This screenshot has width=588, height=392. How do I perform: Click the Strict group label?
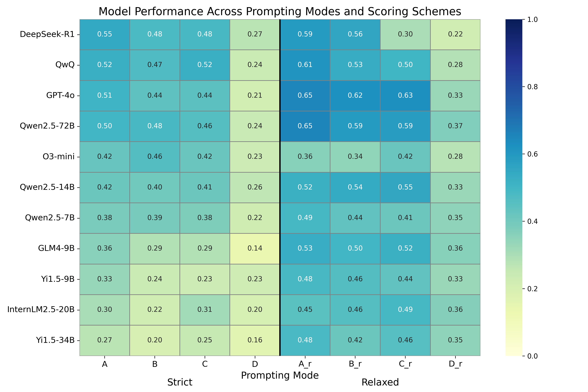[180, 383]
